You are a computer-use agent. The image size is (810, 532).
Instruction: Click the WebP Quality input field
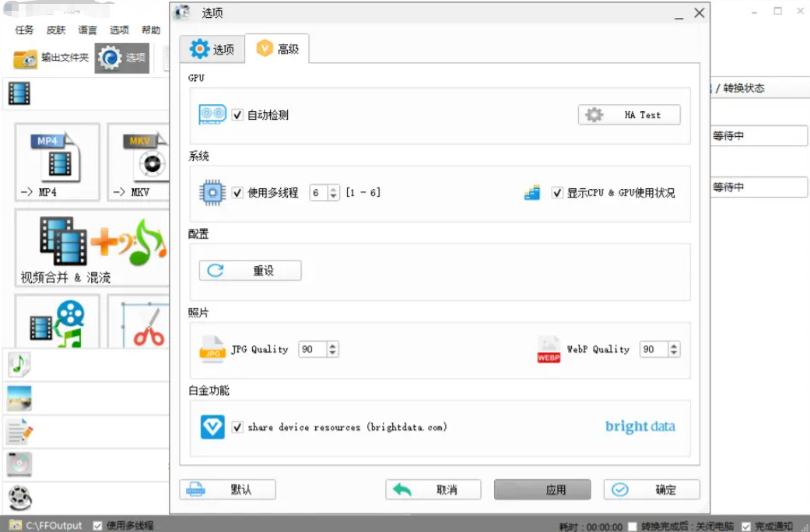tap(654, 350)
